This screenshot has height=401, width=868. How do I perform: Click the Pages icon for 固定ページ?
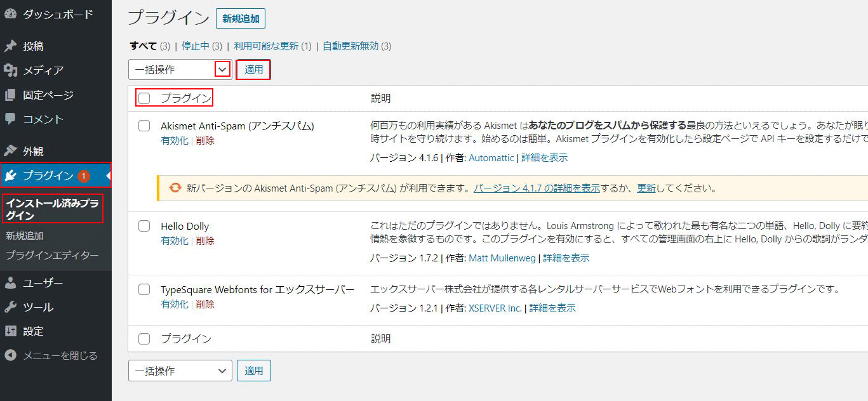[10, 95]
